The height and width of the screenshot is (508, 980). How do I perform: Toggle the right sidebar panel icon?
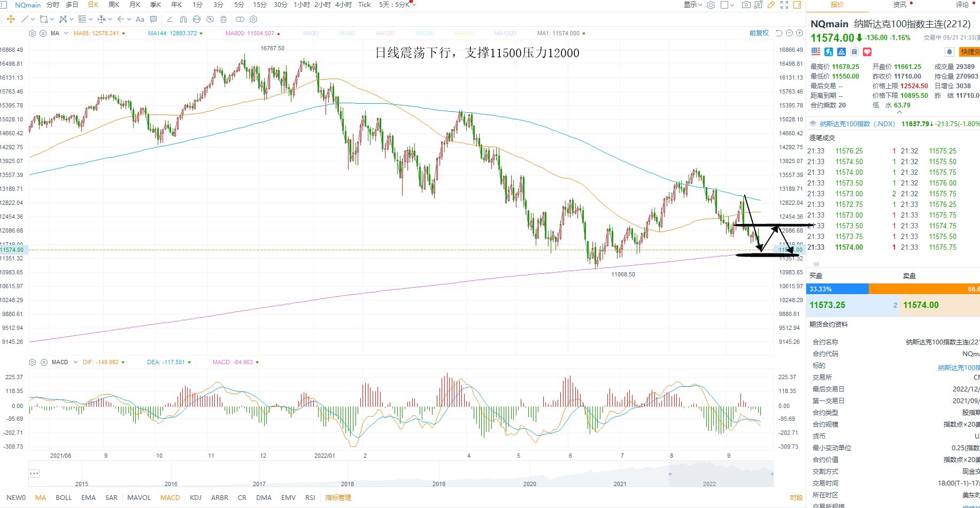click(797, 5)
